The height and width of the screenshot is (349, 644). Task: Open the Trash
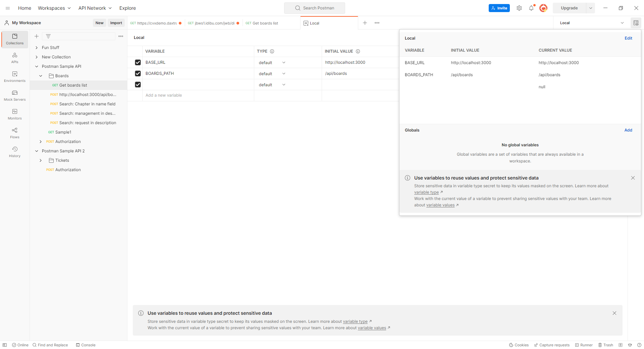[x=605, y=345]
